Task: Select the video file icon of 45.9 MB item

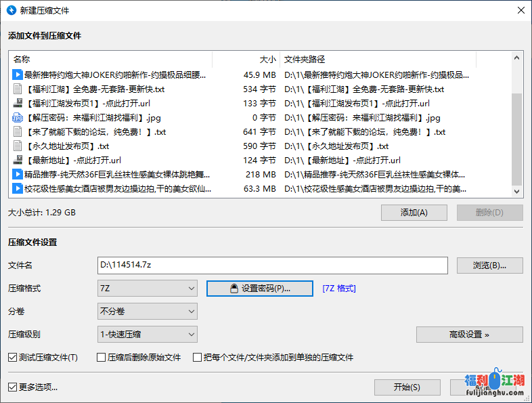Action: [x=18, y=75]
